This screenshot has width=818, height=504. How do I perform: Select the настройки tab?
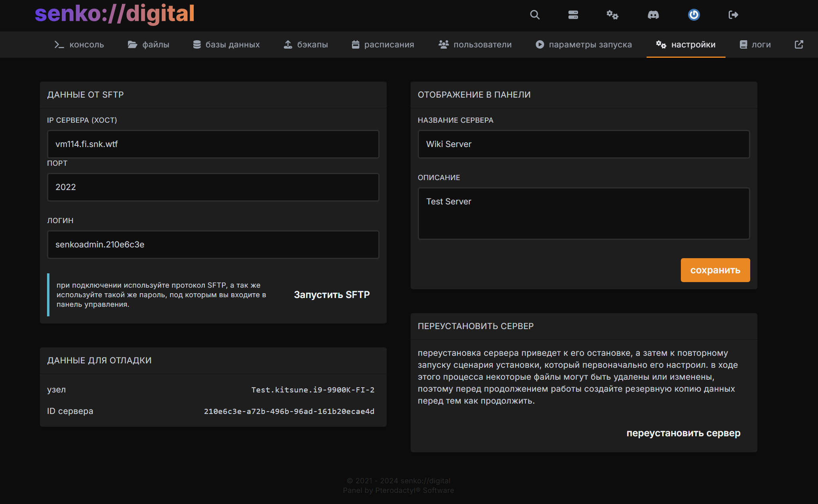[x=686, y=45]
